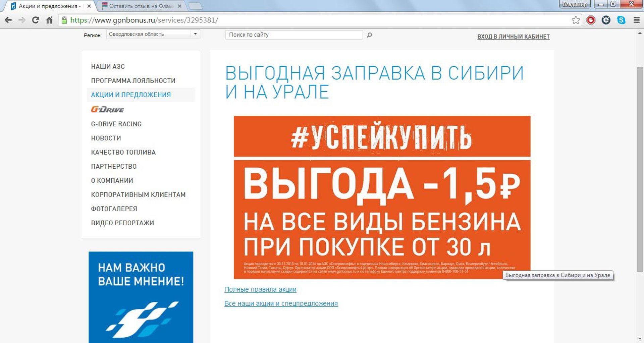Select Программа лояльности in sidebar
This screenshot has width=644, height=343.
(x=133, y=81)
